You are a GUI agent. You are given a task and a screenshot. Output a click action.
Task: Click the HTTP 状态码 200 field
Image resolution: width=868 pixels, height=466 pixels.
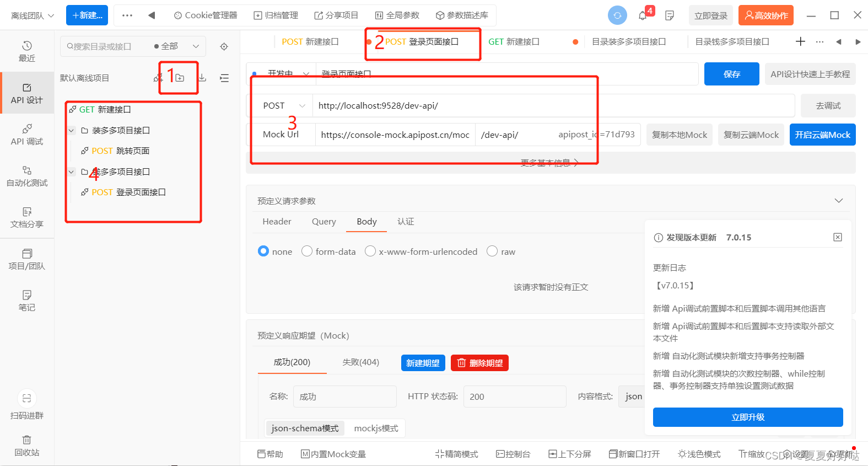pos(515,397)
